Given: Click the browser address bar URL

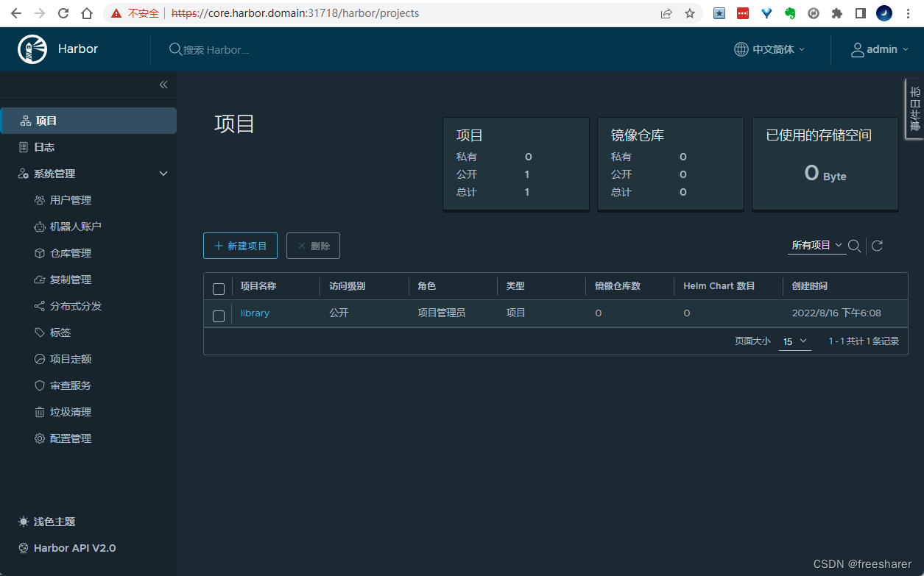Looking at the screenshot, I should point(295,13).
